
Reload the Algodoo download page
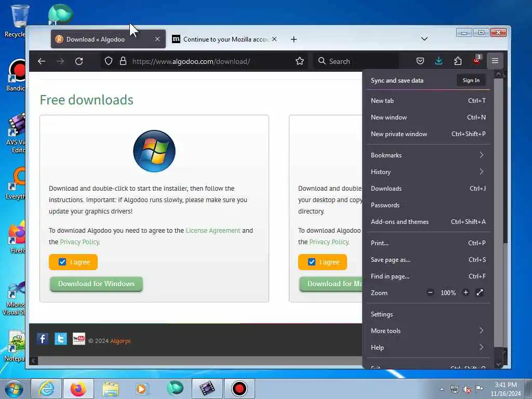[x=79, y=61]
